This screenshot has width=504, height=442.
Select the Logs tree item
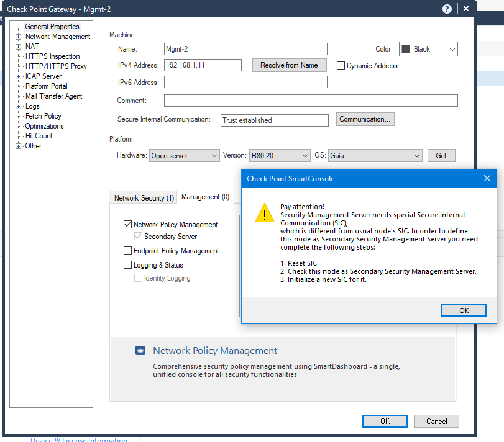32,106
